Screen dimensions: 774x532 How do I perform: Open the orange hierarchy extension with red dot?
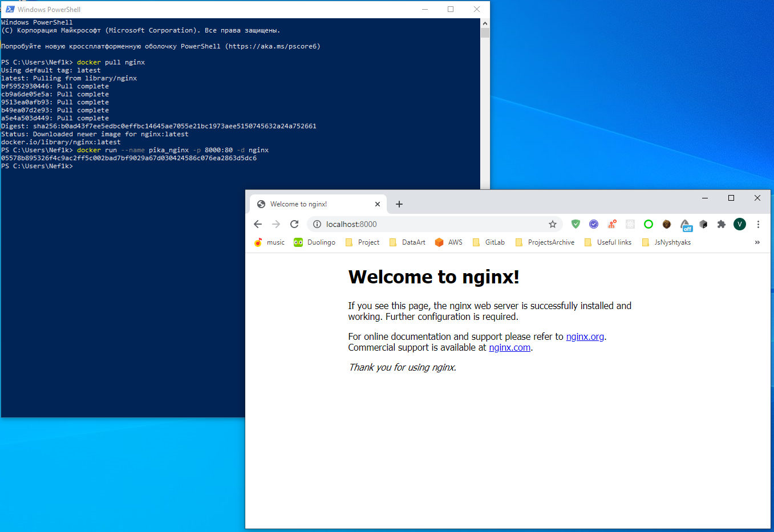pyautogui.click(x=612, y=224)
